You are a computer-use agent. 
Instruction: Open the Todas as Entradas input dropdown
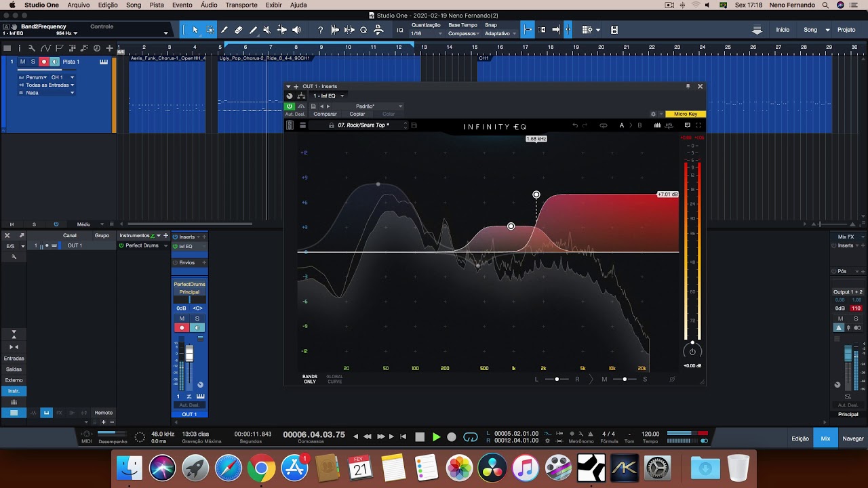47,85
